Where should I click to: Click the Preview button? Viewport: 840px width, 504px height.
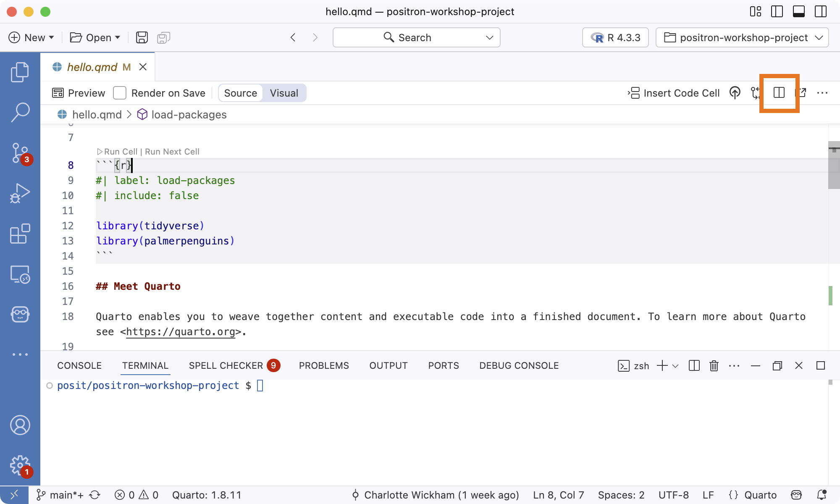pyautogui.click(x=79, y=93)
